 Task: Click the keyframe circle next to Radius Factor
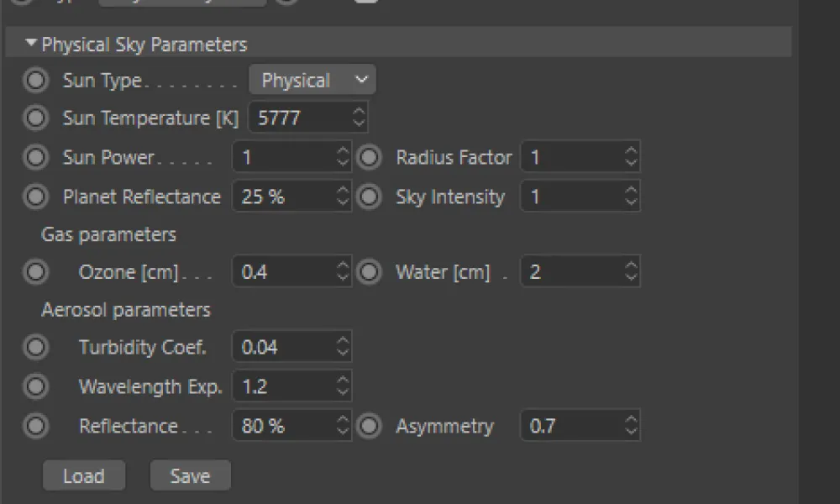click(369, 157)
